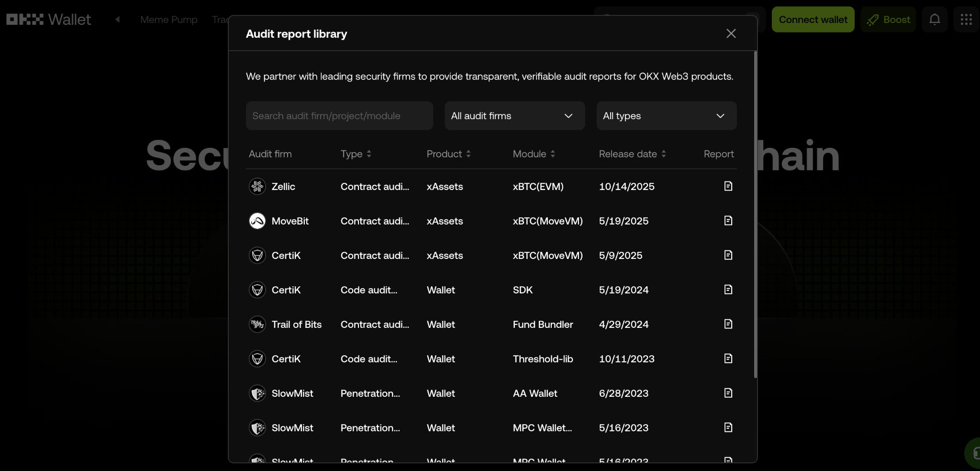This screenshot has height=471, width=980.
Task: Expand the All types dropdown
Action: (x=666, y=116)
